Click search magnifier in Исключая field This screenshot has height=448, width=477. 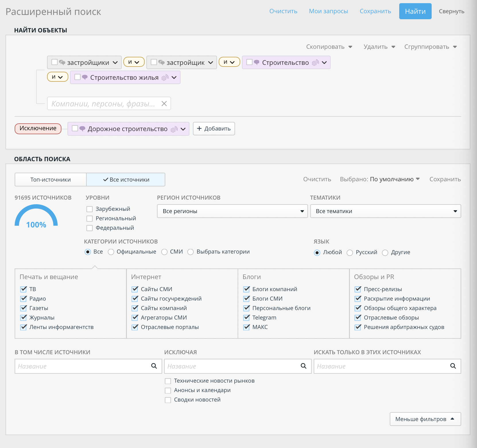click(304, 366)
